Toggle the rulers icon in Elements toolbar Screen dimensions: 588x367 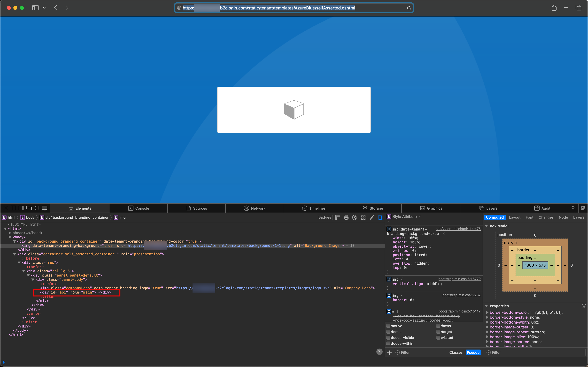tap(338, 217)
